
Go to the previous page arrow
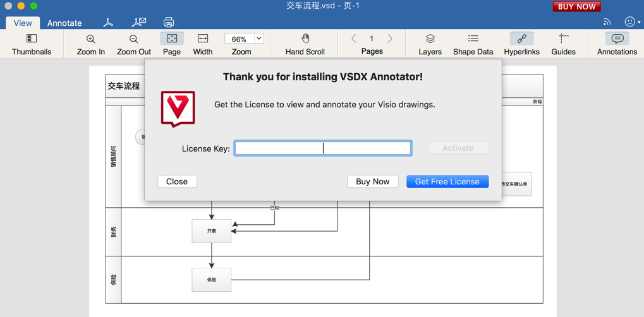tap(354, 39)
